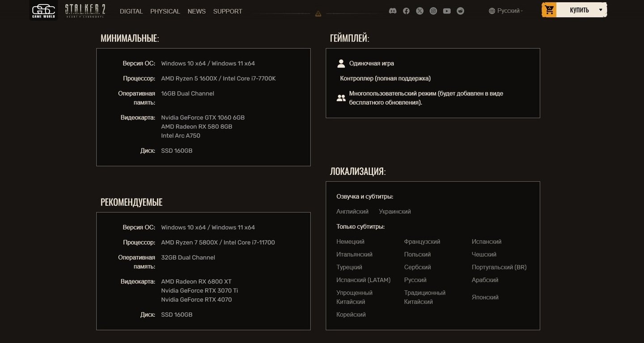This screenshot has width=644, height=343.
Task: Open the Facebook page icon
Action: (406, 11)
